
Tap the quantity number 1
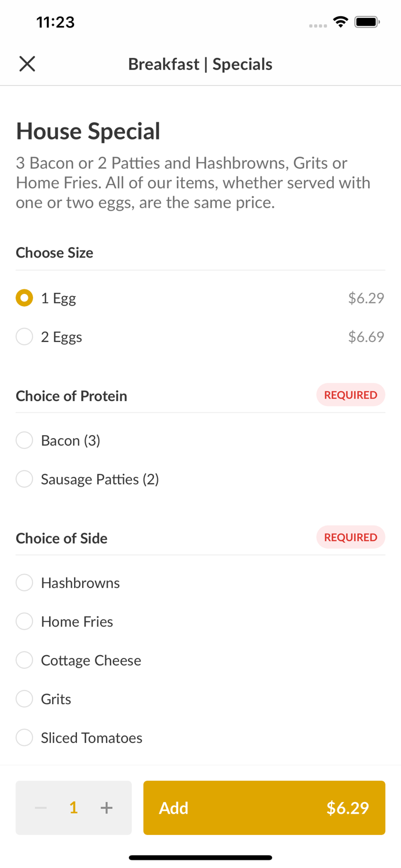tap(73, 808)
